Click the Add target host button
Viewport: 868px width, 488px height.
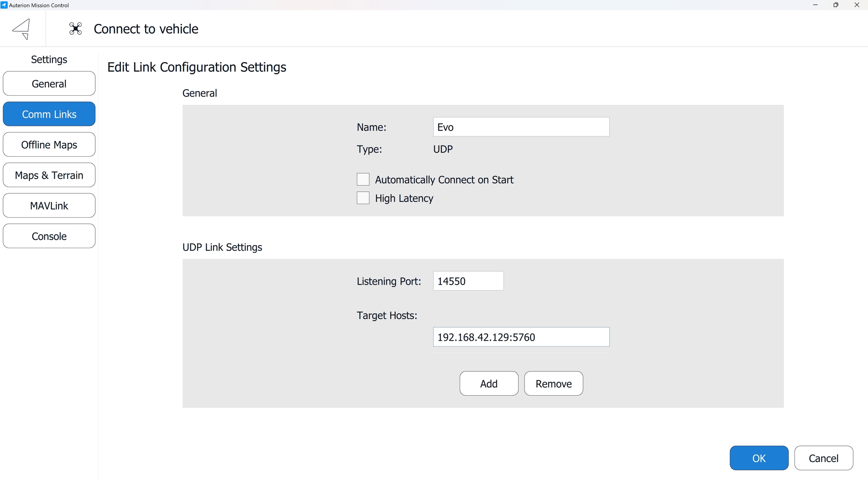(x=489, y=383)
